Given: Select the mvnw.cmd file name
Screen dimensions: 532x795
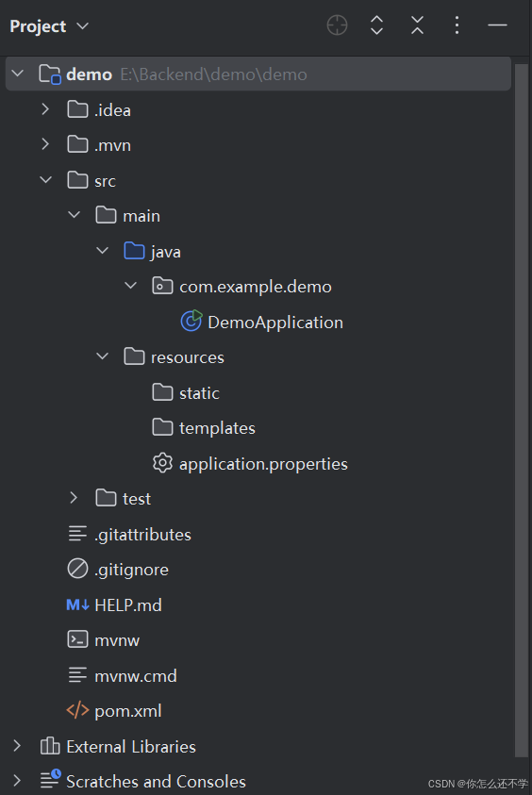Looking at the screenshot, I should 136,676.
